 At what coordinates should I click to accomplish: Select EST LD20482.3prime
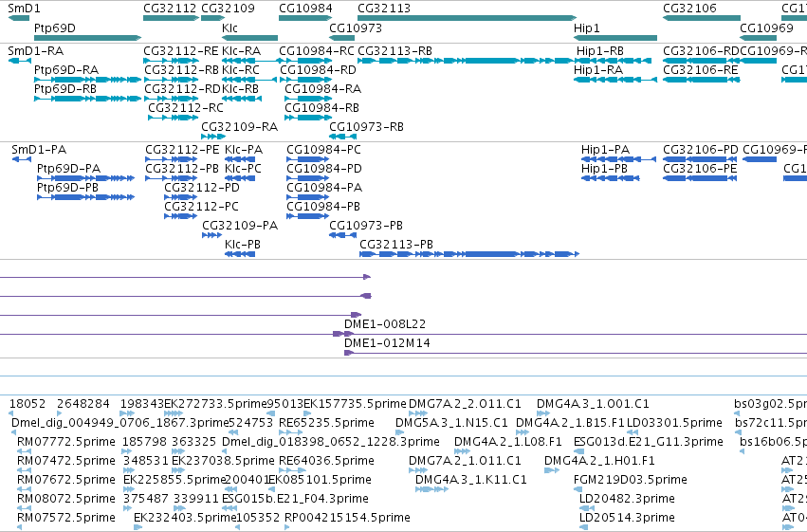coord(627,499)
